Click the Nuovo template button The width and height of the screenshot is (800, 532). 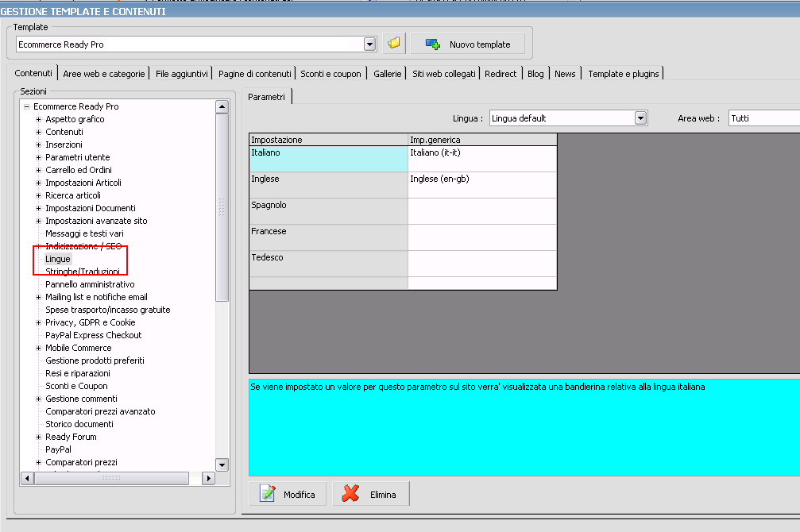pyautogui.click(x=468, y=44)
